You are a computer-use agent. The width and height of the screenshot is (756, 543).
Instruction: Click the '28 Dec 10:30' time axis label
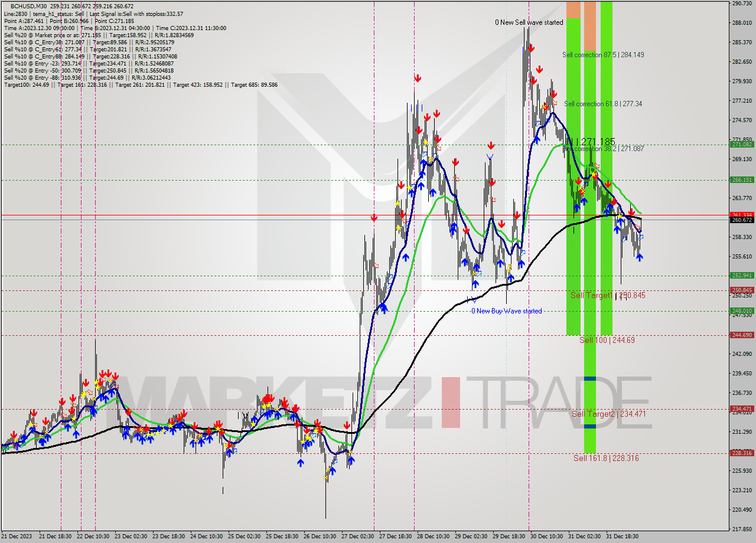tap(433, 537)
